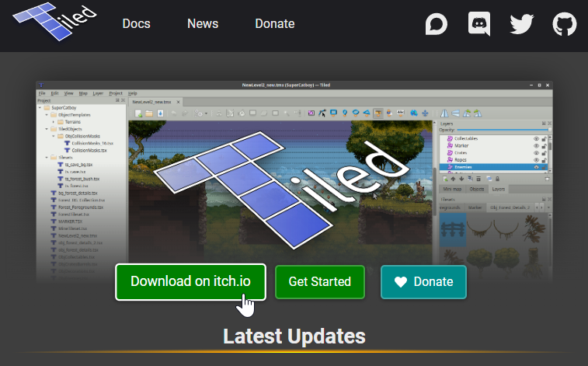Select the Insert Ellipse object tool
Viewport: 588px width, 366px height.
356,113
